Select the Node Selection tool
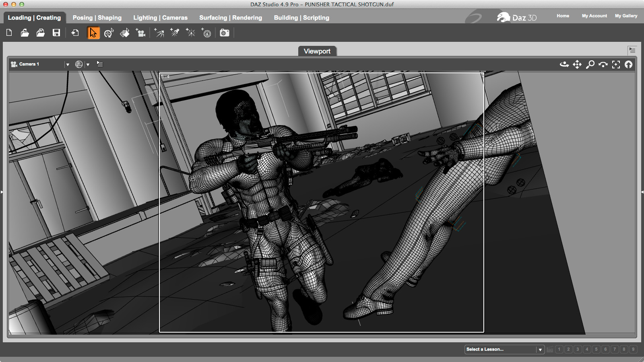Image resolution: width=644 pixels, height=362 pixels. tap(93, 33)
